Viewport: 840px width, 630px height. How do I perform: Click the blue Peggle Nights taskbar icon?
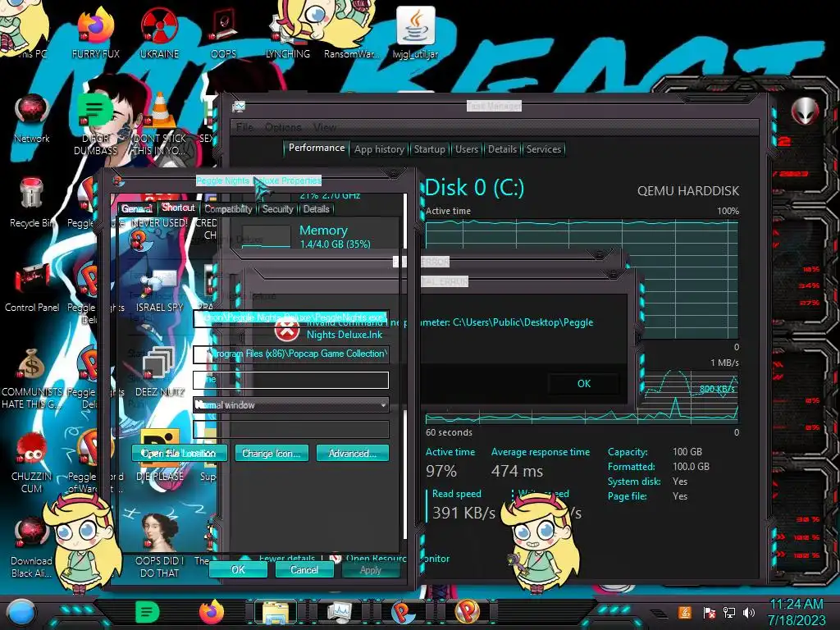[404, 612]
